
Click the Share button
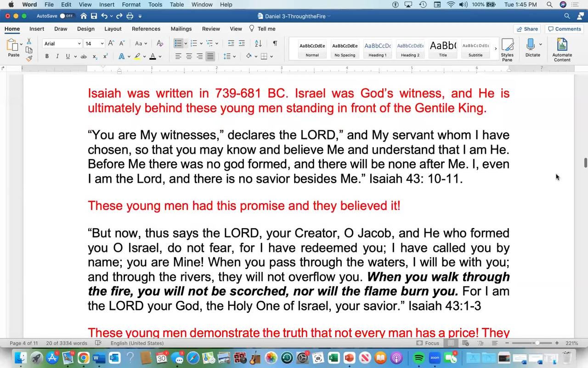(x=527, y=29)
